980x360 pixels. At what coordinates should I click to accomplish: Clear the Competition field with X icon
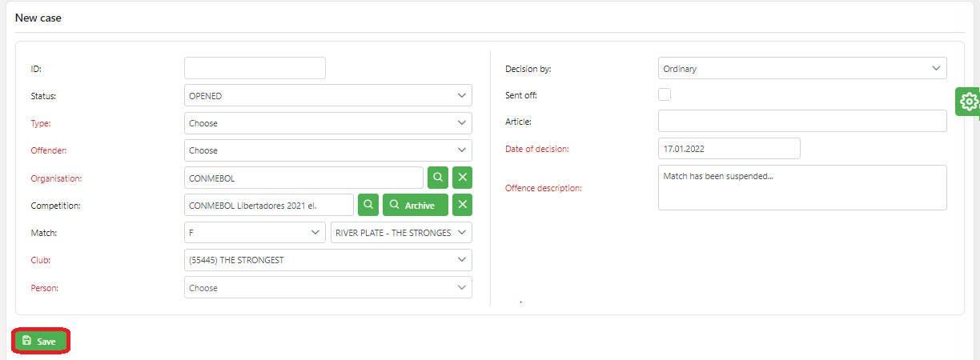tap(462, 205)
